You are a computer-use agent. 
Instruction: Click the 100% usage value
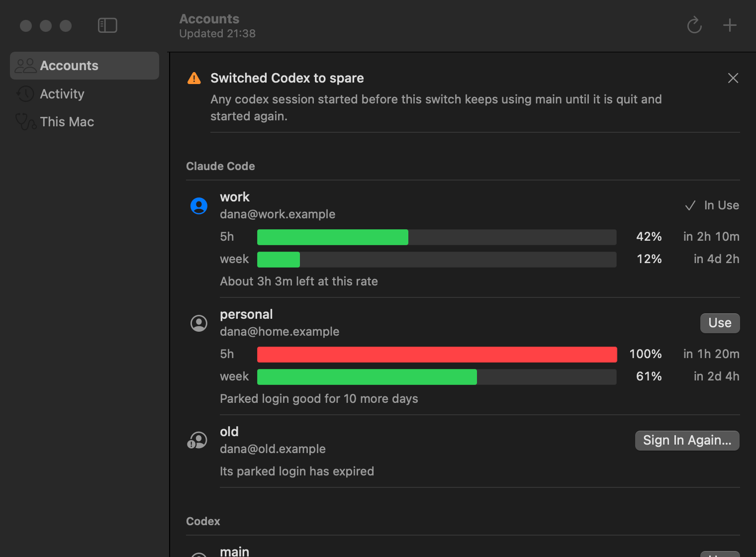pos(646,354)
